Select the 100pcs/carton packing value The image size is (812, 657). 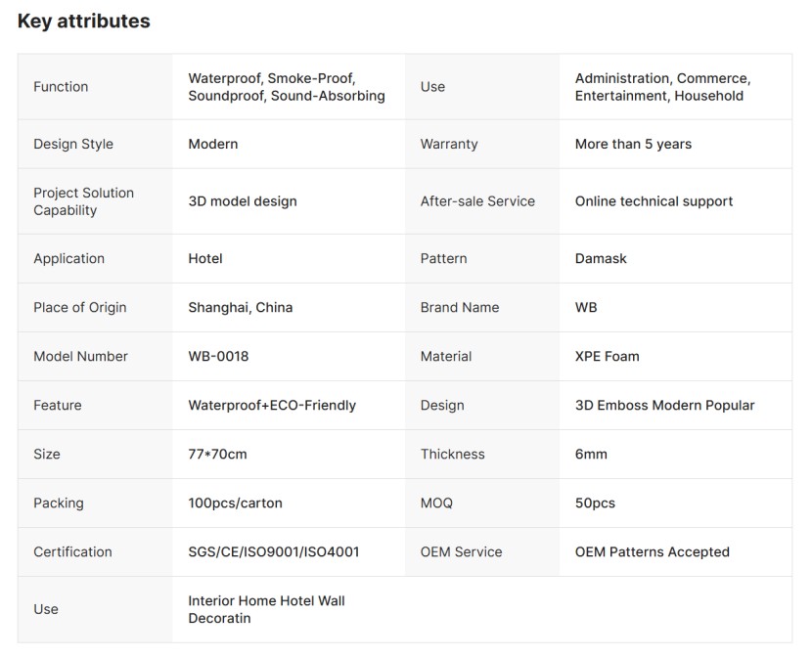234,503
